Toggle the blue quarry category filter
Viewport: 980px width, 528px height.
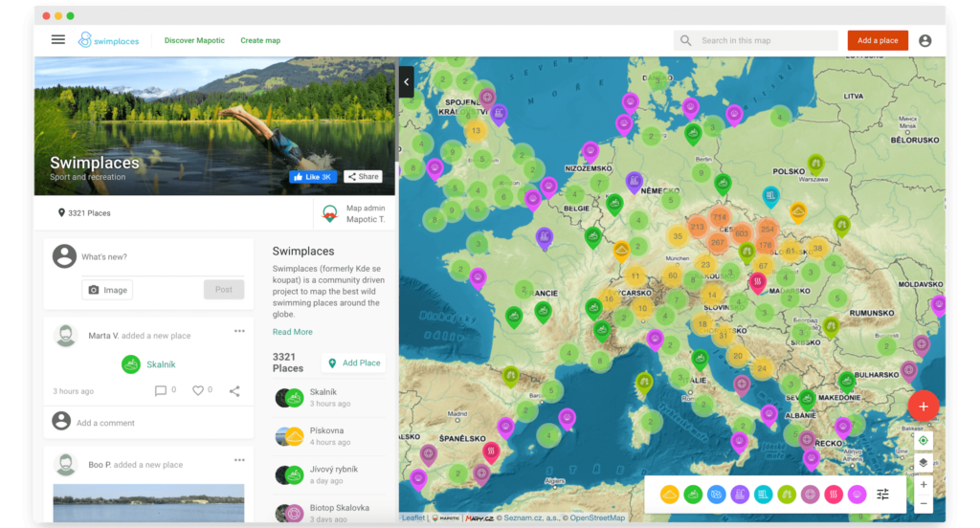716,495
